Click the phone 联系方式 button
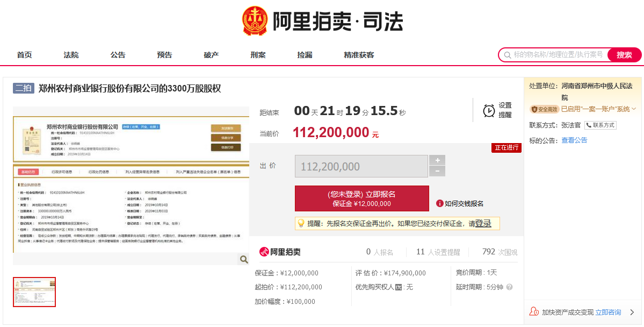Screen dimensions: 644x327 pos(600,125)
